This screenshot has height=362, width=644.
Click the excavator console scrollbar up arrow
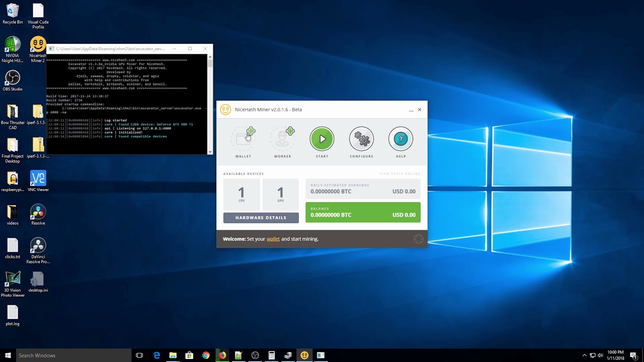210,57
